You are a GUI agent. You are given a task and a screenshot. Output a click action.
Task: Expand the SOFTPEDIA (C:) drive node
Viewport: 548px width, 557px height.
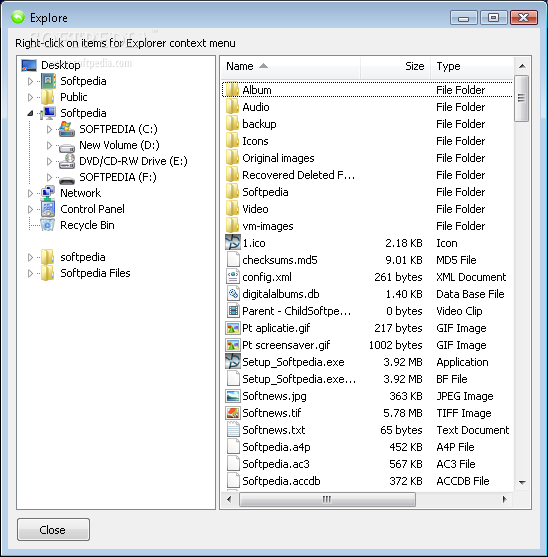pyautogui.click(x=49, y=129)
